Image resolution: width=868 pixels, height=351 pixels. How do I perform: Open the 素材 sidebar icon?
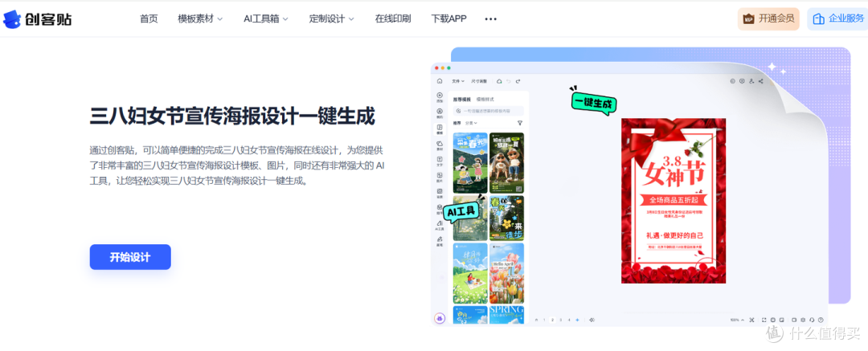tap(440, 146)
